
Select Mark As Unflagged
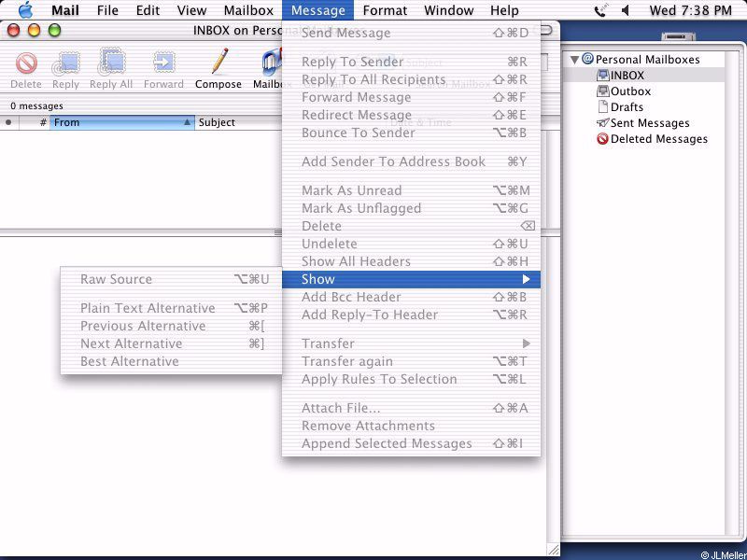(x=411, y=208)
